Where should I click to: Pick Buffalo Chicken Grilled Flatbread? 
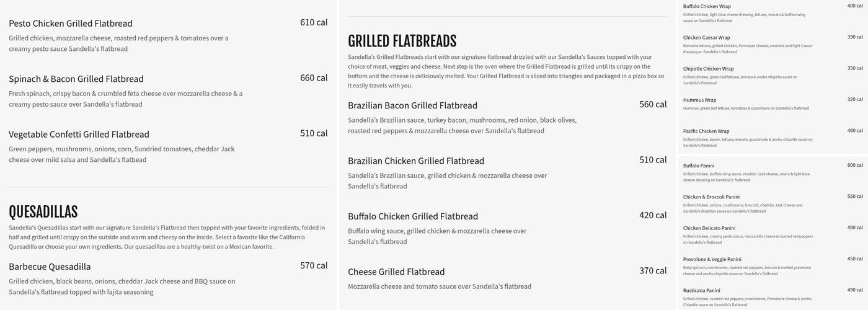[413, 216]
